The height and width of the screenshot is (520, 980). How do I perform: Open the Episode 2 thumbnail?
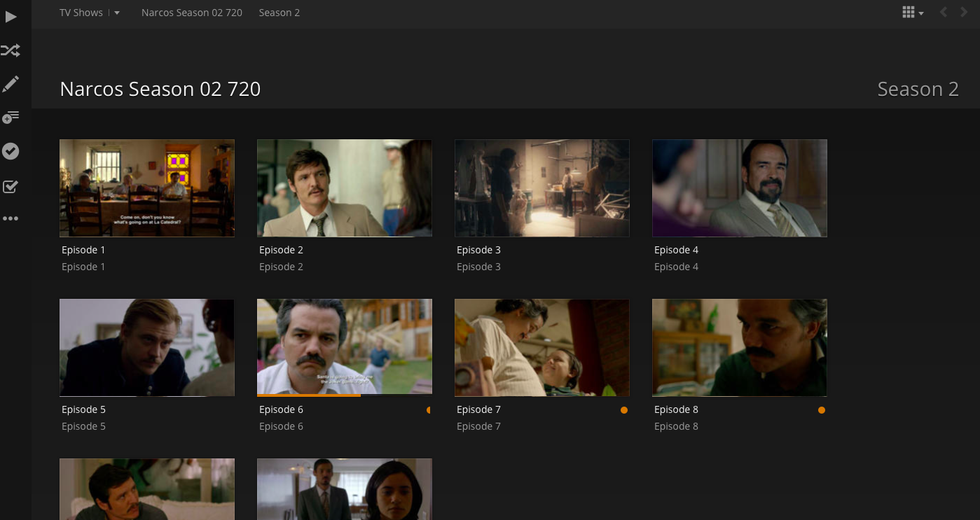(x=345, y=188)
